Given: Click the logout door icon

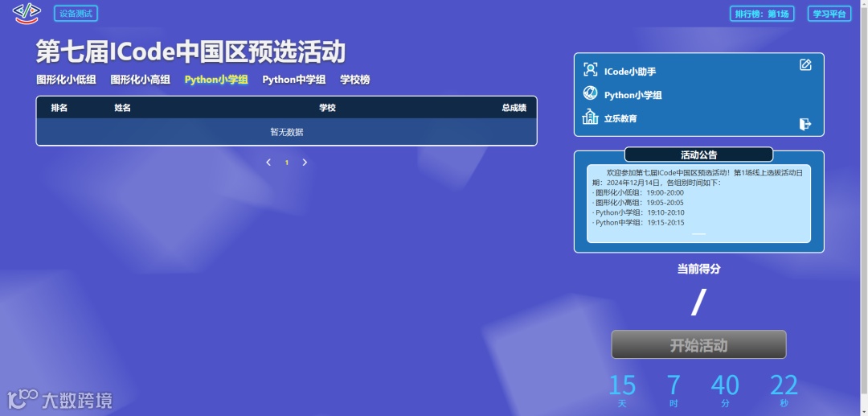Looking at the screenshot, I should click(x=805, y=124).
